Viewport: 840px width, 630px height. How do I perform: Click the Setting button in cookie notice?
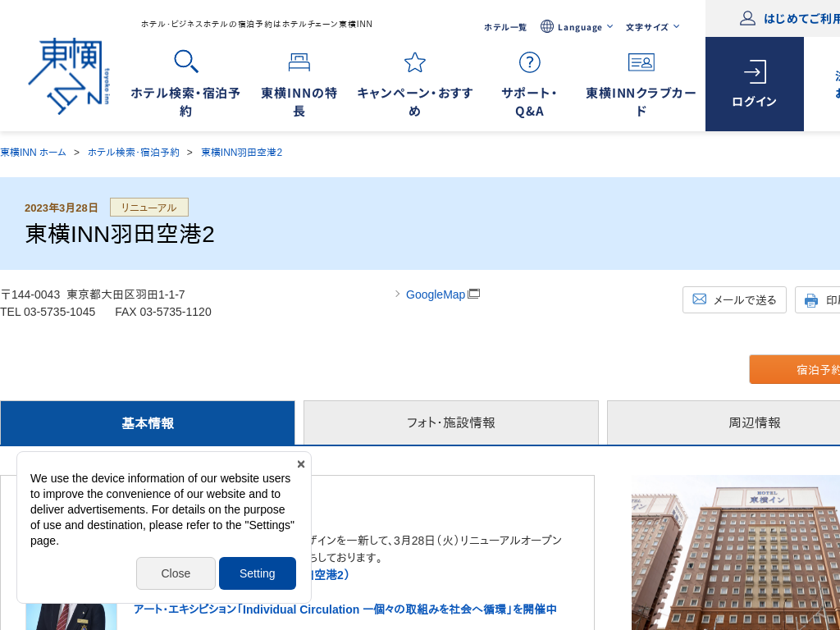257,573
